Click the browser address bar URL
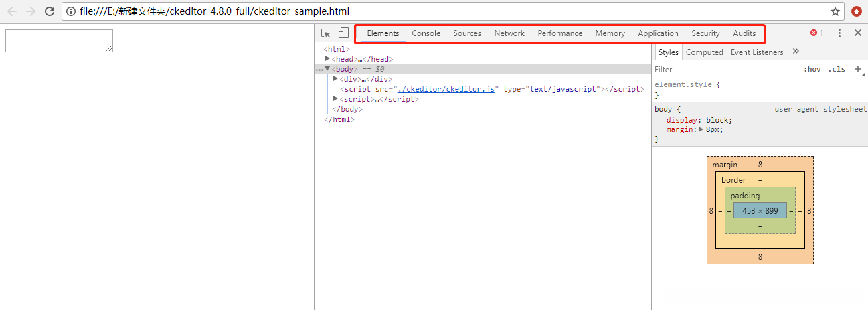 click(214, 11)
